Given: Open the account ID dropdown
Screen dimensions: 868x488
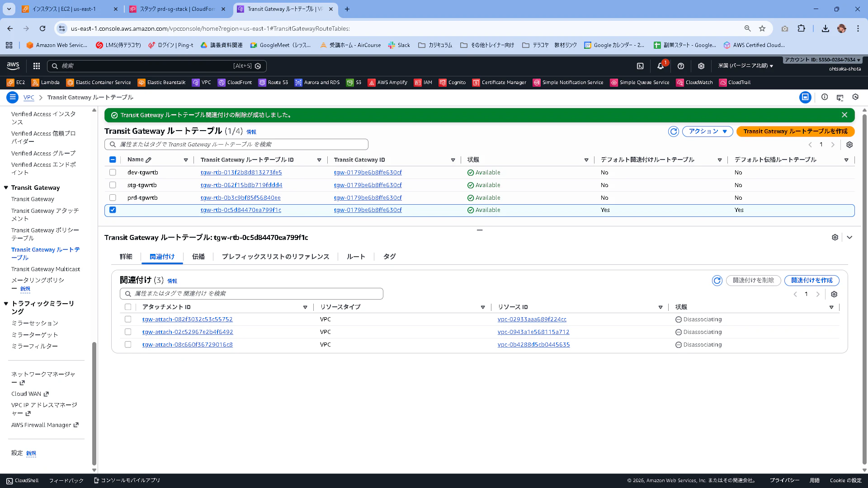Looking at the screenshot, I should 822,60.
